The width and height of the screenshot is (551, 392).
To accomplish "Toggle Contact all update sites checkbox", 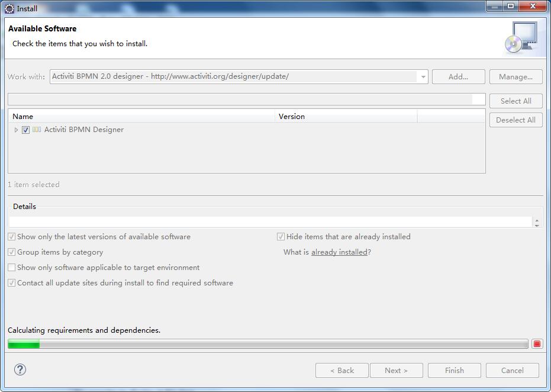I will tap(12, 283).
